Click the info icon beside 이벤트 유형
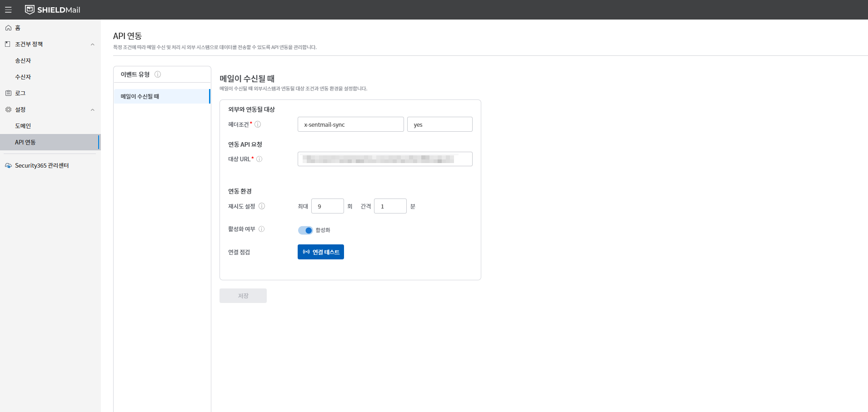Screen dimensions: 868x412 [158, 74]
